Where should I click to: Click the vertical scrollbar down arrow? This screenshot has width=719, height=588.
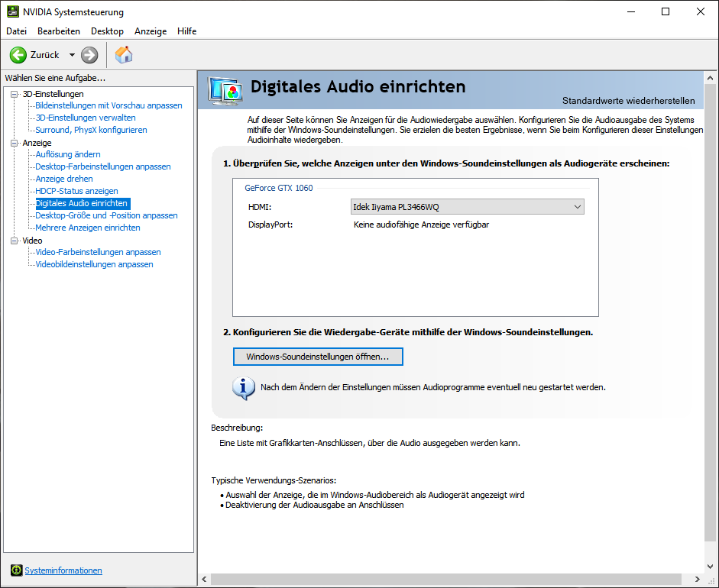point(711,567)
